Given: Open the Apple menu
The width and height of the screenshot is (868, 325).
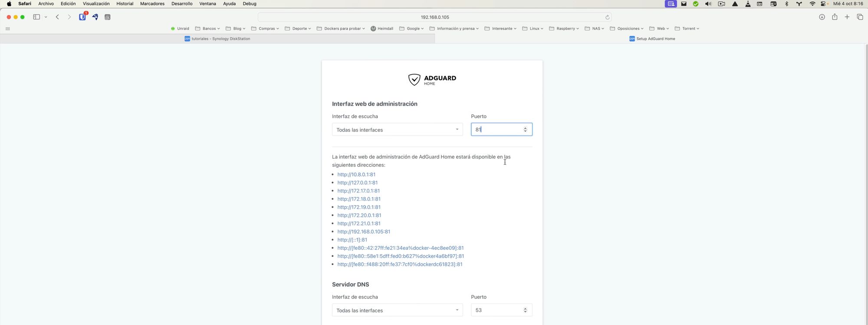Looking at the screenshot, I should (9, 3).
